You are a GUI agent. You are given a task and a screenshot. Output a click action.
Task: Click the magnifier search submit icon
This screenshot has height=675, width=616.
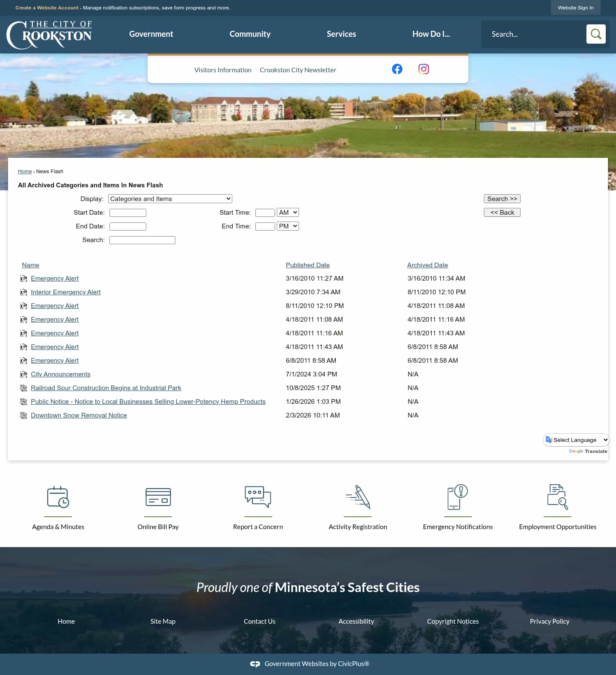click(x=596, y=34)
